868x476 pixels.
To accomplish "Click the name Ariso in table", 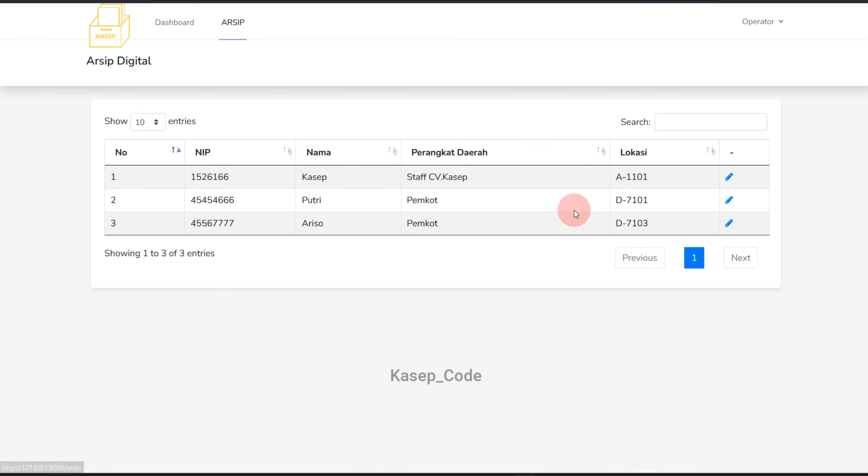I will pos(312,223).
